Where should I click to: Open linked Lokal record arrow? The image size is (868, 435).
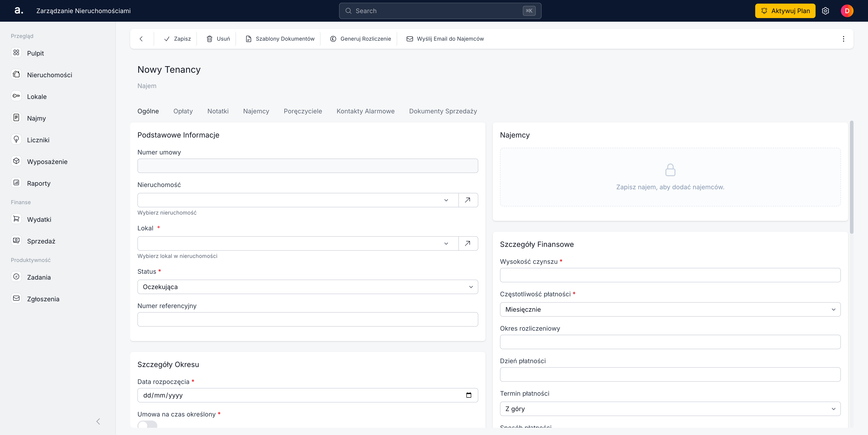pos(468,243)
